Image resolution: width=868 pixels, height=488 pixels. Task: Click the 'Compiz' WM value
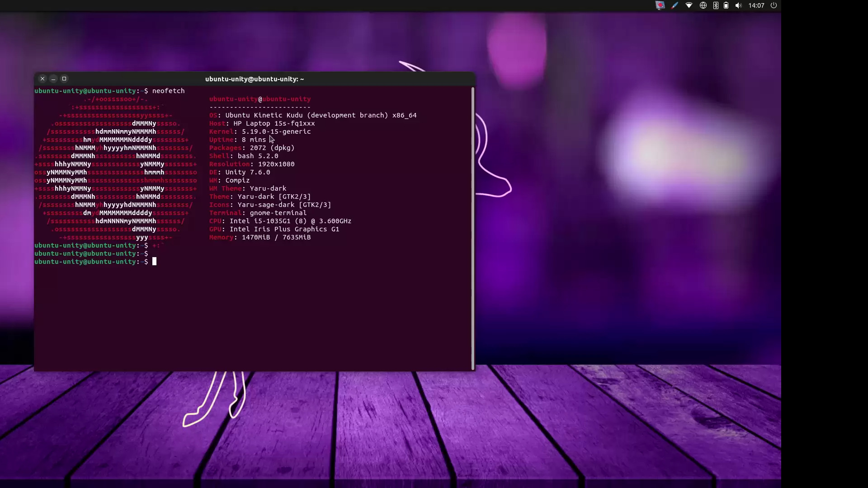237,180
